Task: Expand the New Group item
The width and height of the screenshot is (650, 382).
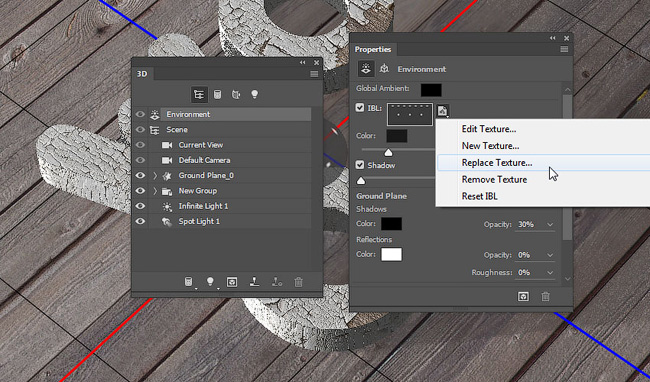Action: click(x=155, y=191)
